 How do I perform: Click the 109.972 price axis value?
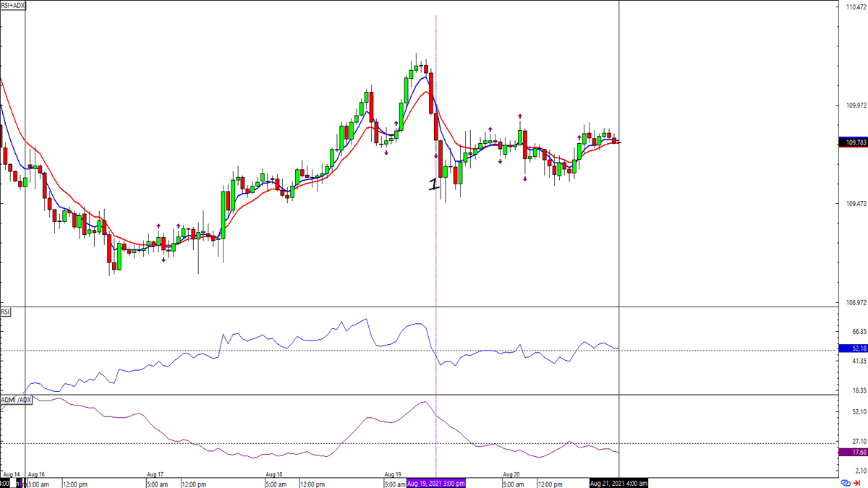(856, 106)
